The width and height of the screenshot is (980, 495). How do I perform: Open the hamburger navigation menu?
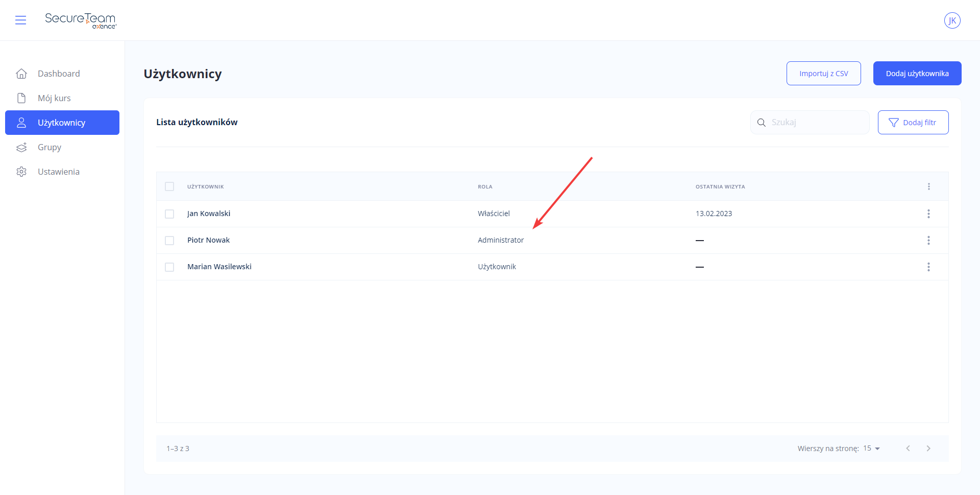click(x=20, y=20)
